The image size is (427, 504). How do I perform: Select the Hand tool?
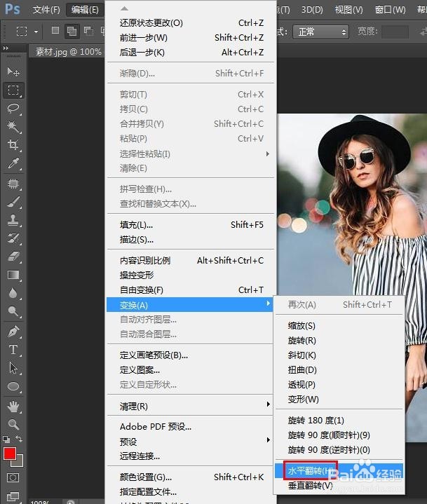(x=13, y=407)
